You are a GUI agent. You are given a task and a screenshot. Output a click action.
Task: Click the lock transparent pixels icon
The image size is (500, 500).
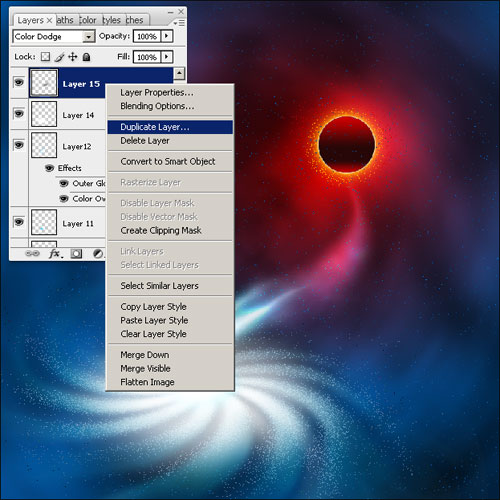[46, 57]
